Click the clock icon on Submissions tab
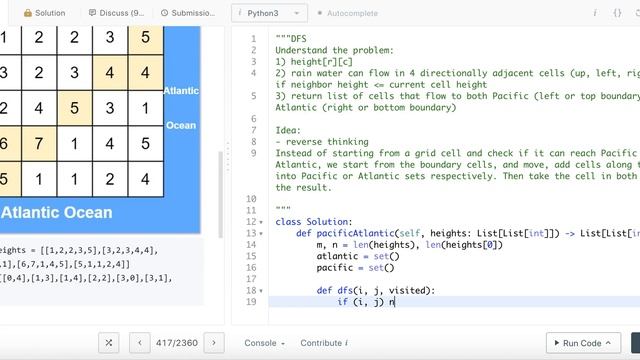640x360 pixels. pyautogui.click(x=164, y=13)
